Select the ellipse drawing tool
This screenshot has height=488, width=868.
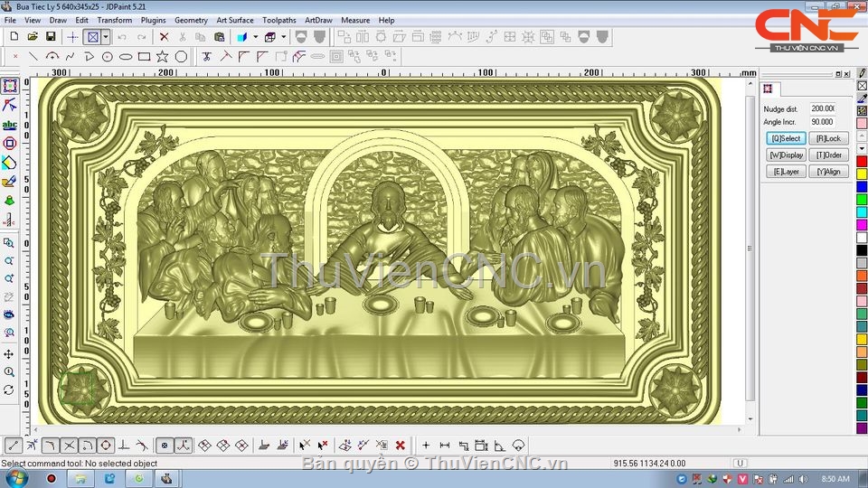(x=126, y=56)
